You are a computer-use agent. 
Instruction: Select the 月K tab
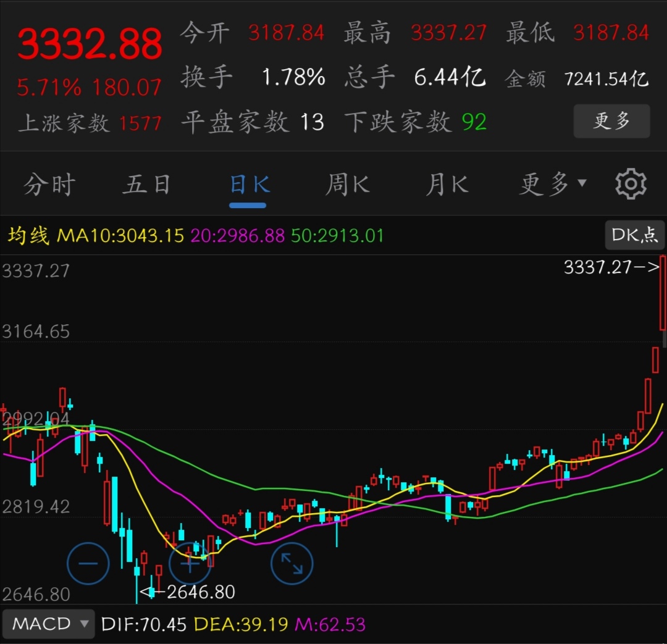pos(447,185)
